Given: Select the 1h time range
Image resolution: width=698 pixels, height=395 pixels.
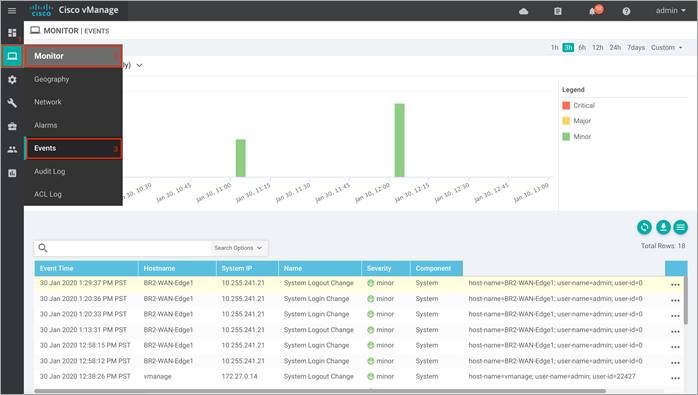Looking at the screenshot, I should (554, 47).
